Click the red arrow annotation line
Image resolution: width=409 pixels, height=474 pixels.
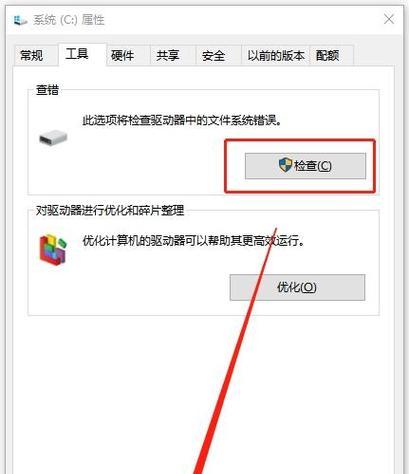coord(236,350)
